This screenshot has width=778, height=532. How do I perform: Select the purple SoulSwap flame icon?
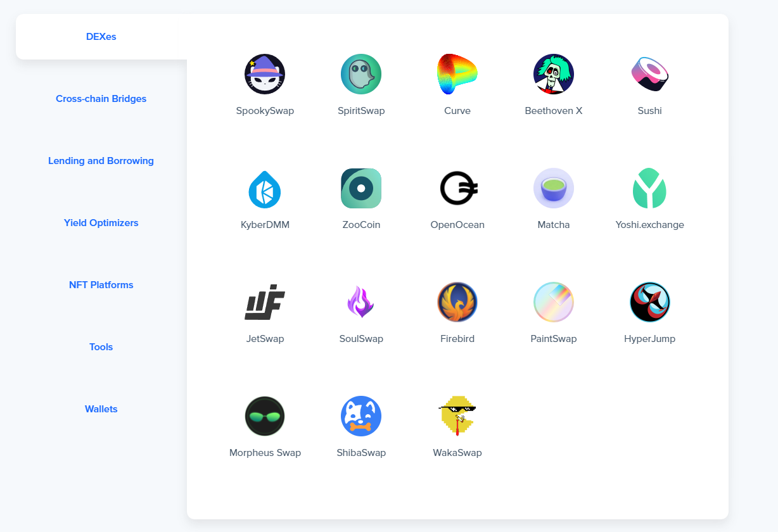click(361, 302)
